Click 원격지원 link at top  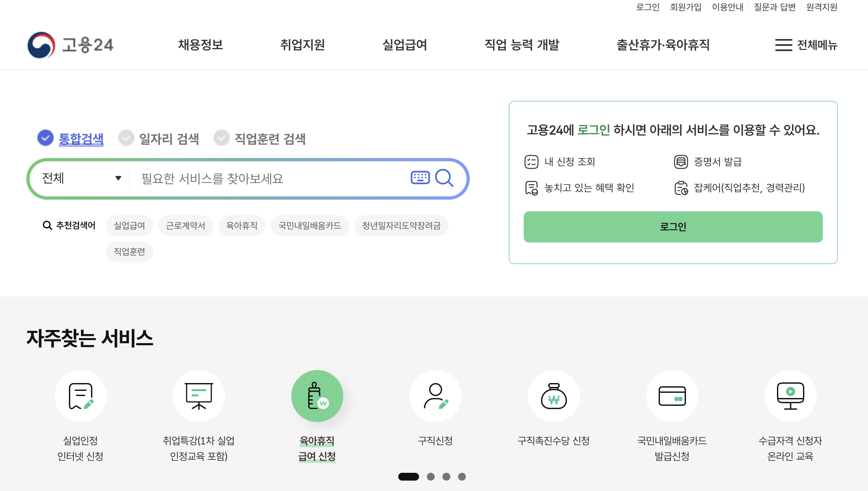pyautogui.click(x=822, y=7)
